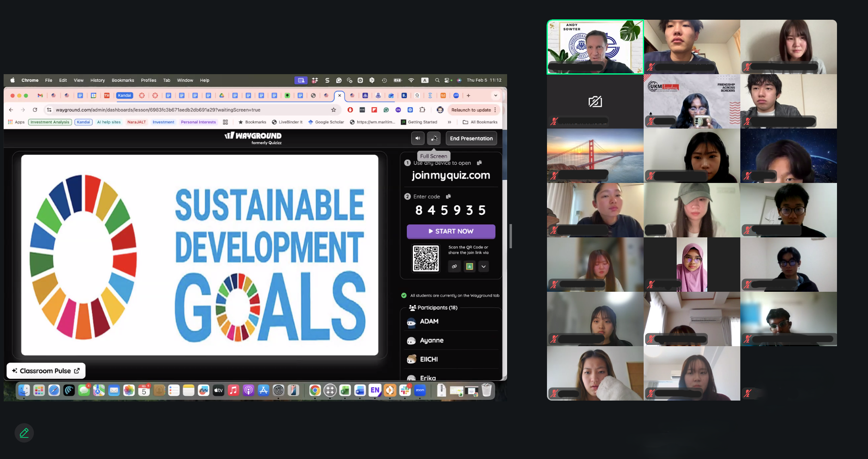Open Wi-Fi status menu

coord(411,80)
